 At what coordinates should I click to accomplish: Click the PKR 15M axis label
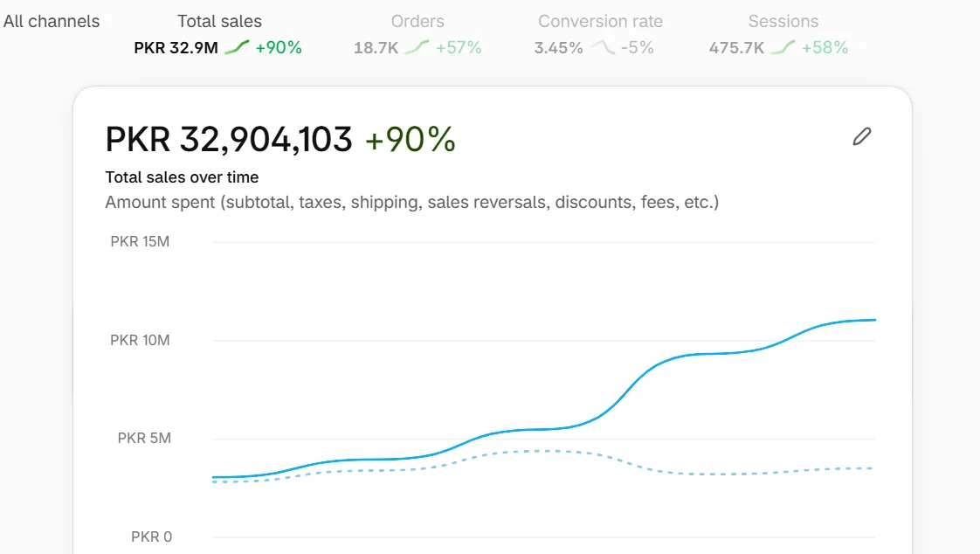(140, 241)
